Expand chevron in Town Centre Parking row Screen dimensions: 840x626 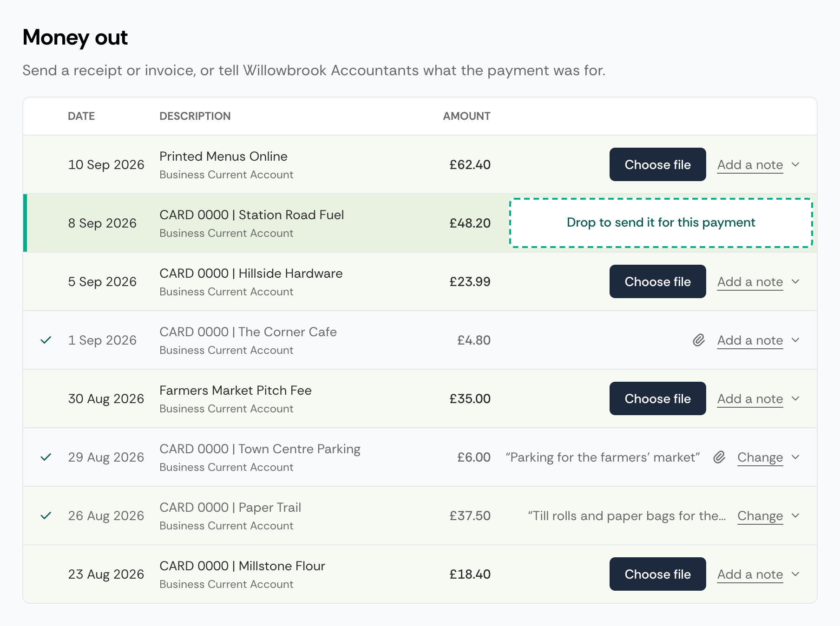tap(795, 457)
